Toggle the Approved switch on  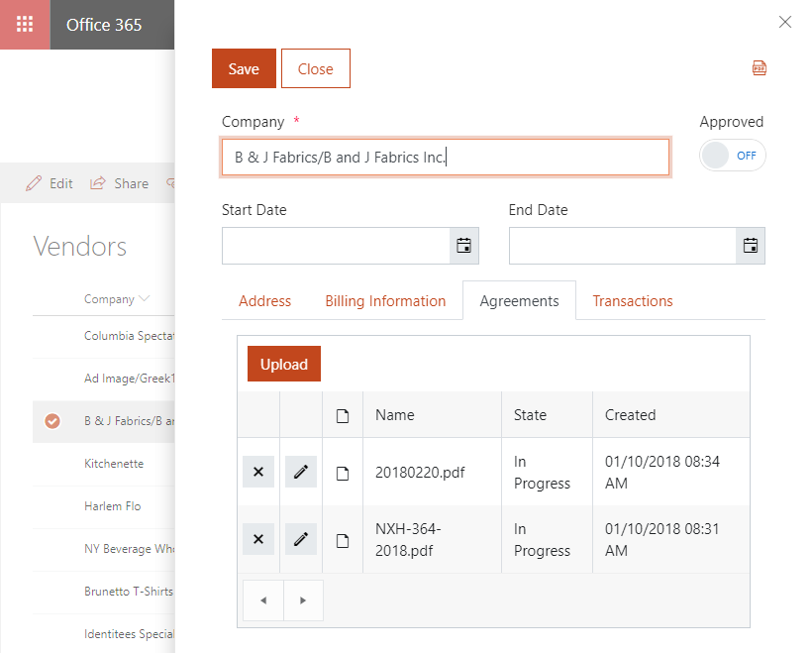(733, 156)
